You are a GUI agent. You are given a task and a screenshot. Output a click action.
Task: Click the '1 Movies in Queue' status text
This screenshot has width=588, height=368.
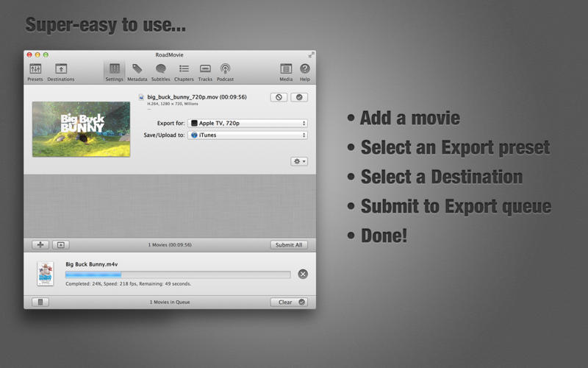point(170,302)
